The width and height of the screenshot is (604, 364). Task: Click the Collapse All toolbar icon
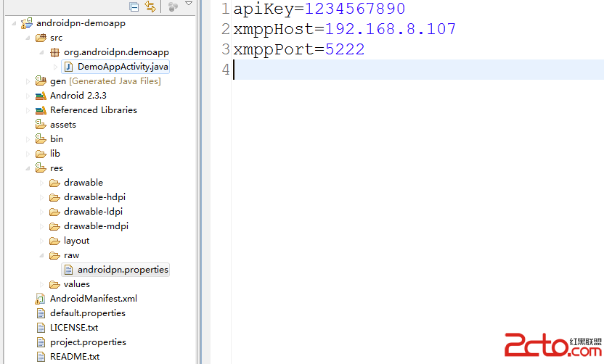[x=134, y=7]
